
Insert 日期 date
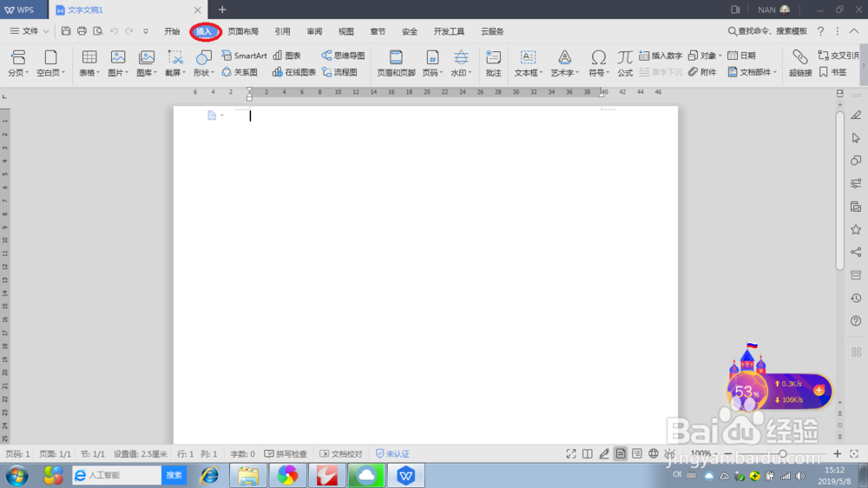(x=742, y=56)
